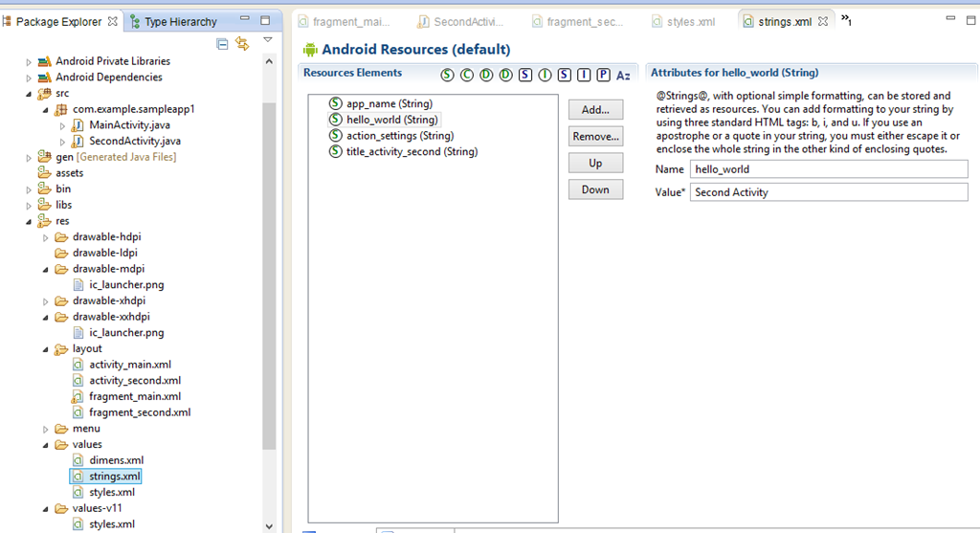Click the com.example.sampleapp1 package icon
The width and height of the screenshot is (980, 533).
point(61,109)
